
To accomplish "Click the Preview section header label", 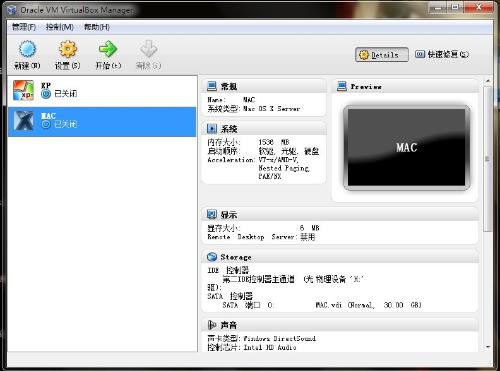I will click(366, 87).
